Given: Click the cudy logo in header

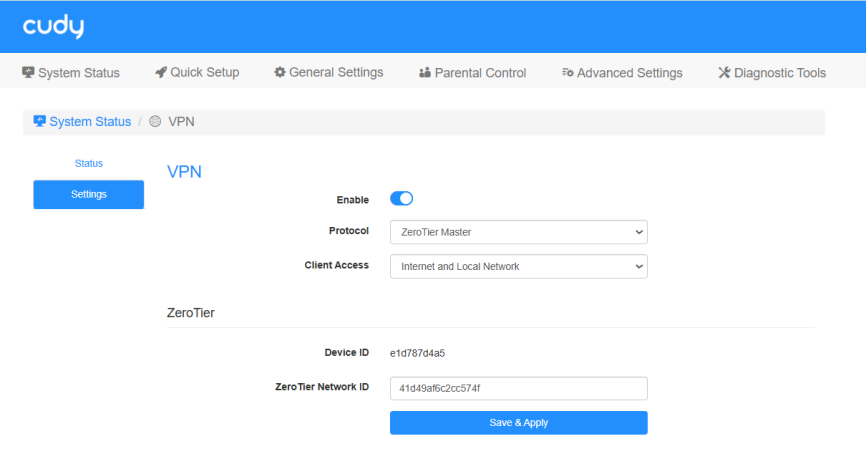Looking at the screenshot, I should [x=53, y=27].
